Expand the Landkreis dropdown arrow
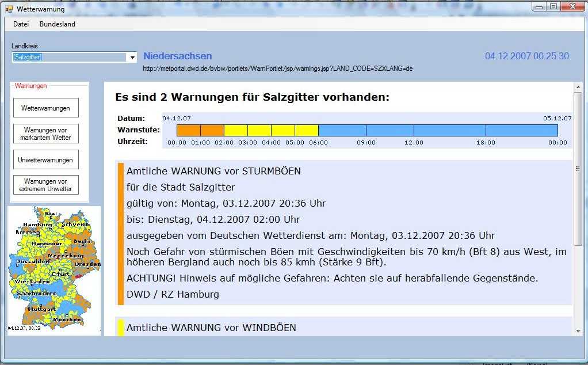This screenshot has height=365, width=588. (132, 58)
